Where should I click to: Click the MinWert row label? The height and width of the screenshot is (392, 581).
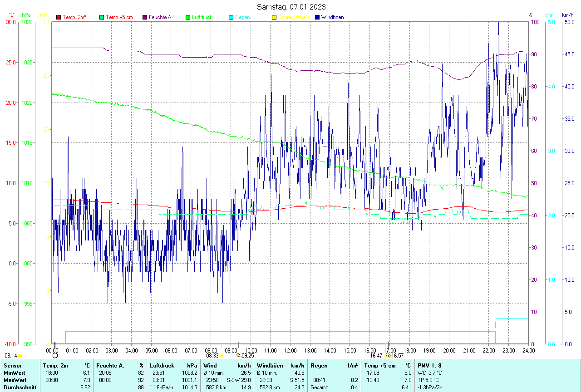(x=15, y=373)
